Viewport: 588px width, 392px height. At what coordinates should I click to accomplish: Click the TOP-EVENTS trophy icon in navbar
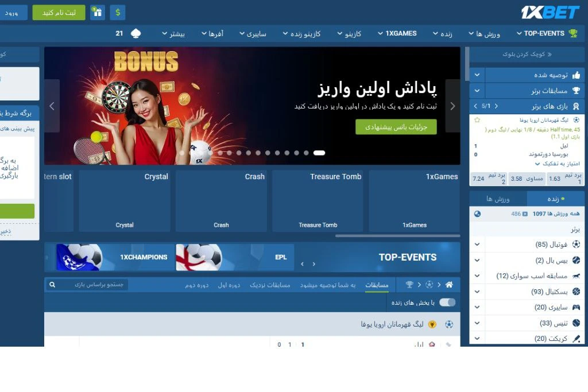[573, 33]
